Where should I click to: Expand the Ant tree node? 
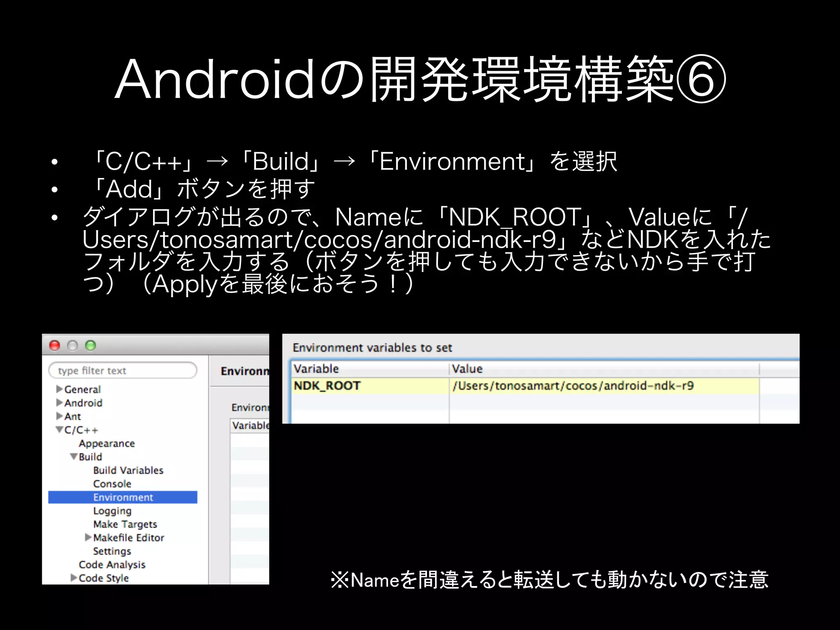coord(59,416)
